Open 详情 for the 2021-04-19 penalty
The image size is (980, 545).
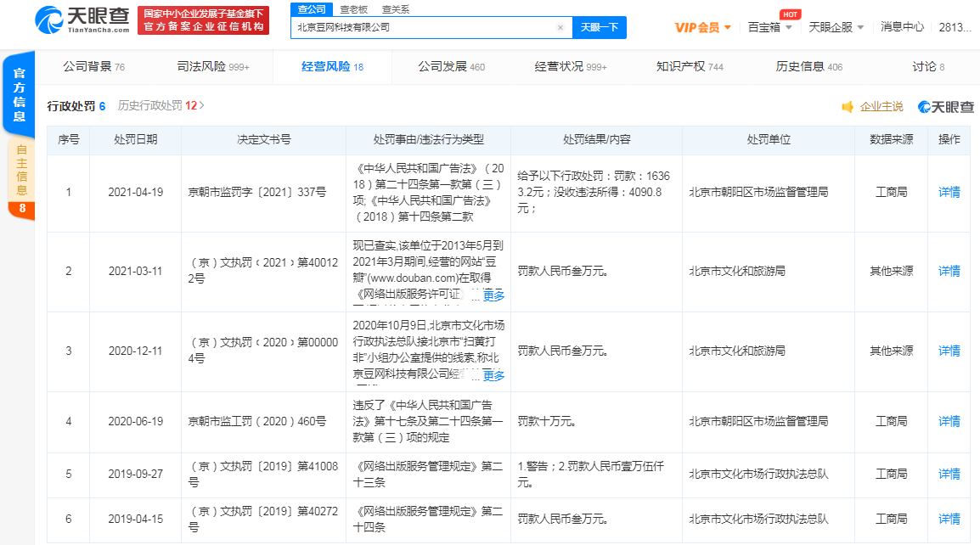(949, 193)
